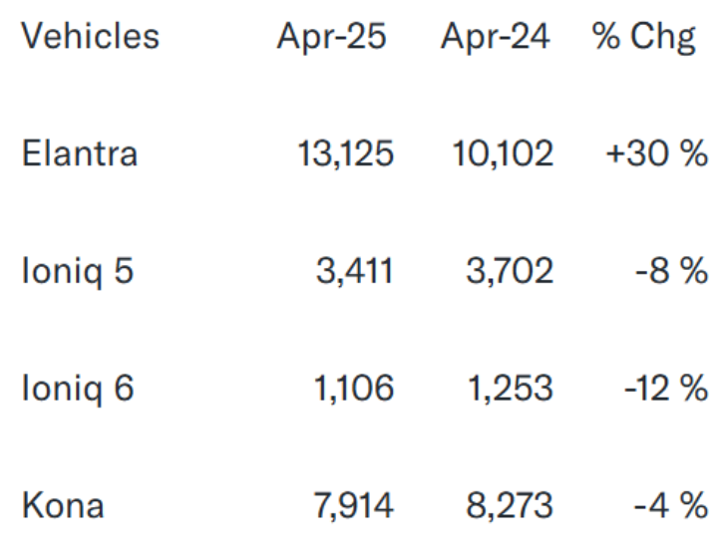728x560 pixels.
Task: Select Kona Apr-25 value 7,914
Action: (x=353, y=505)
